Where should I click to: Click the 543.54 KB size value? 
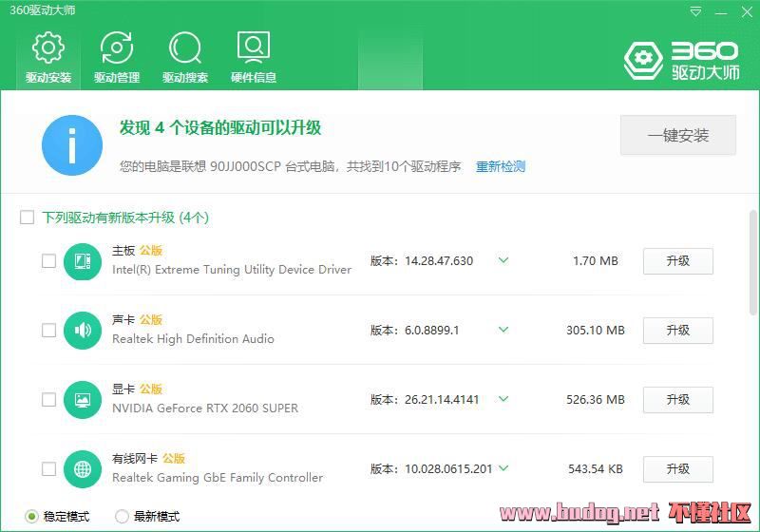pyautogui.click(x=596, y=469)
